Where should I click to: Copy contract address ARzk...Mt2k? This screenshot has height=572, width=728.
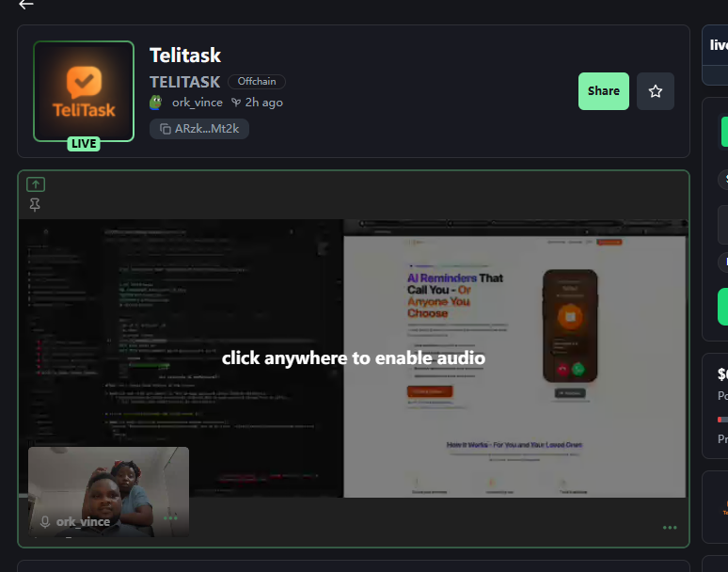click(x=199, y=129)
